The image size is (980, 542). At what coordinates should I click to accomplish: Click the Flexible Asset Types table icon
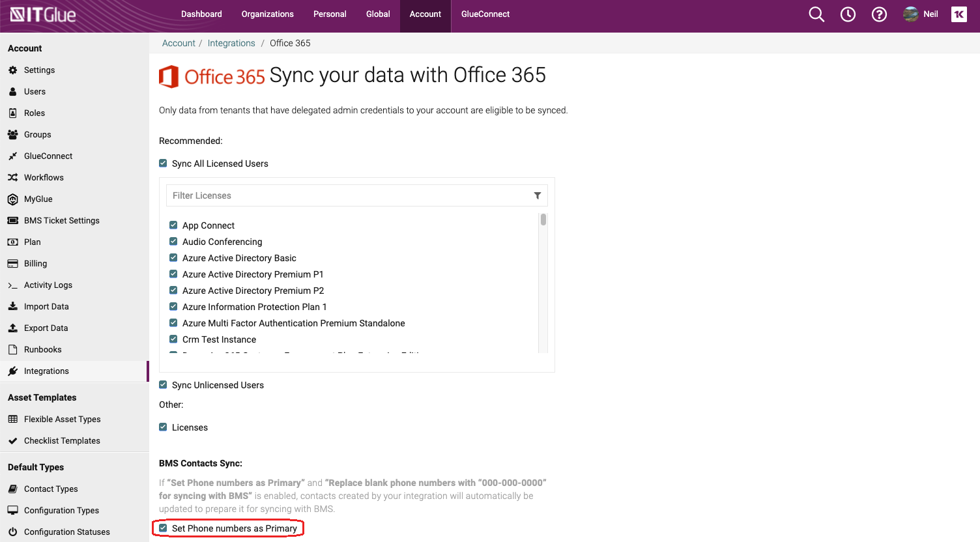click(x=12, y=419)
